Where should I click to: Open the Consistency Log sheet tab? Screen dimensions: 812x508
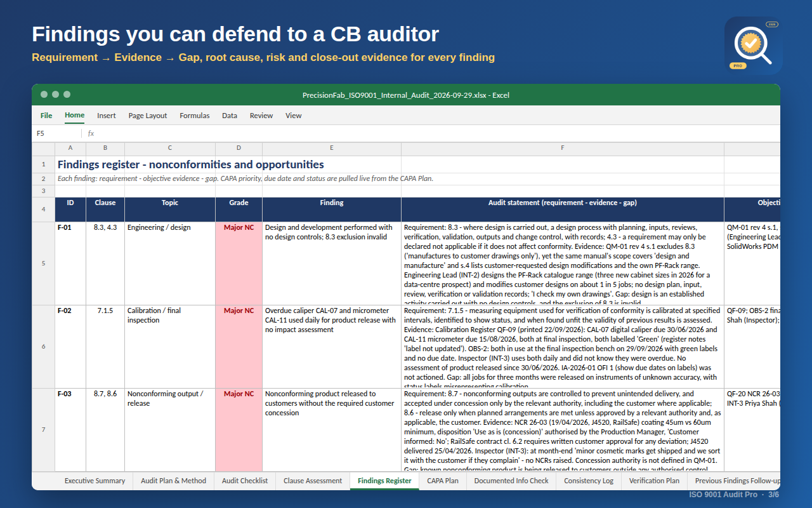(589, 481)
